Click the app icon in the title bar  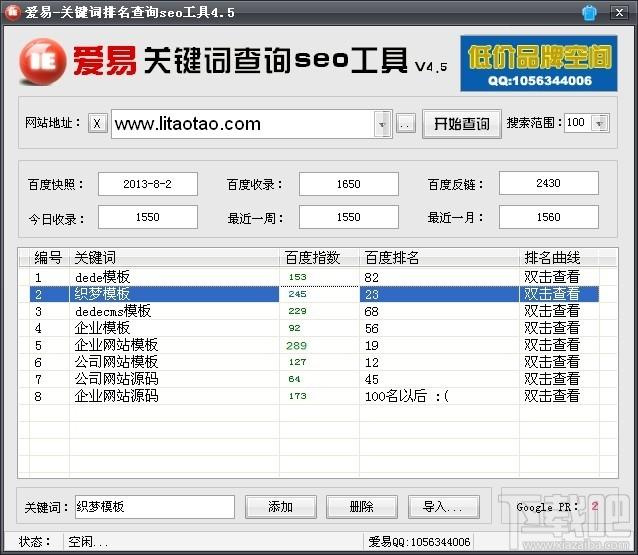click(12, 12)
